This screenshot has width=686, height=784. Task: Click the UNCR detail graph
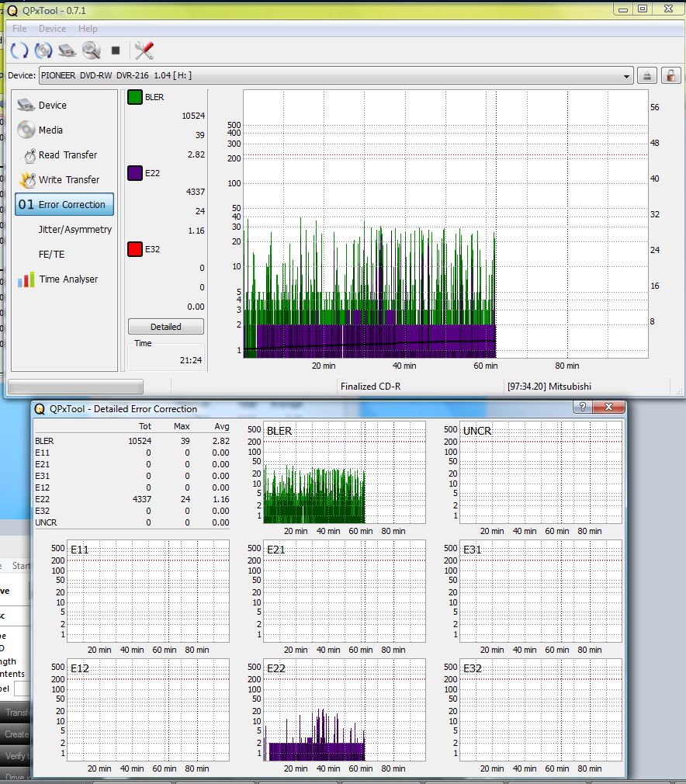(541, 472)
